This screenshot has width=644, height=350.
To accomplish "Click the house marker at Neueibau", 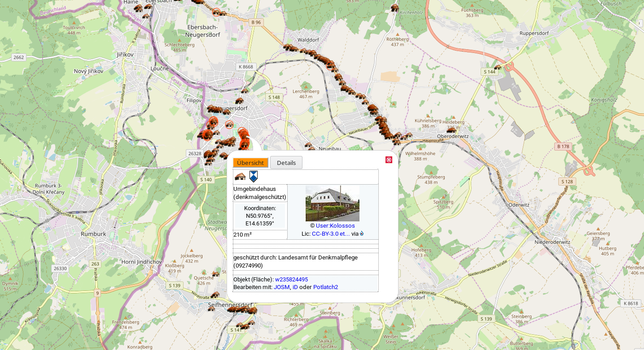I will (308, 145).
